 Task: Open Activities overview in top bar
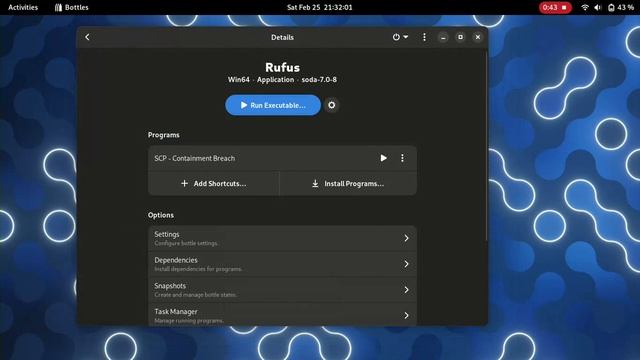23,7
